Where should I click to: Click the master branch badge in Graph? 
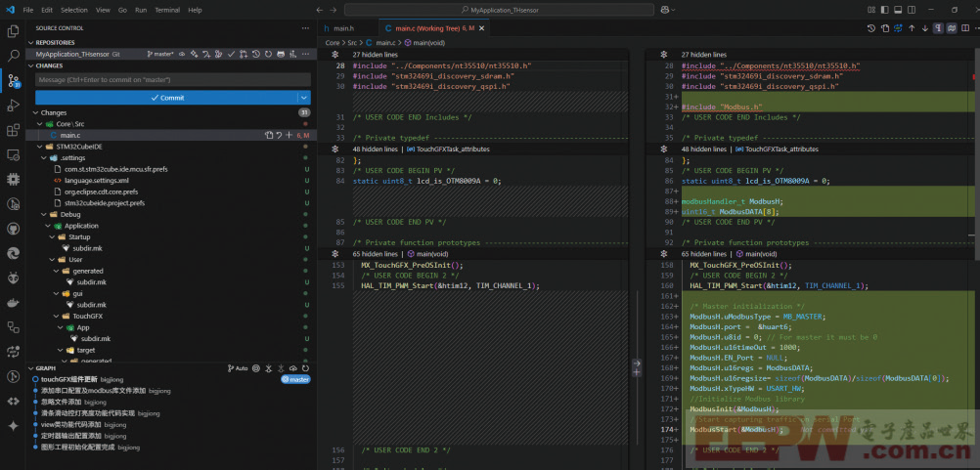click(295, 379)
